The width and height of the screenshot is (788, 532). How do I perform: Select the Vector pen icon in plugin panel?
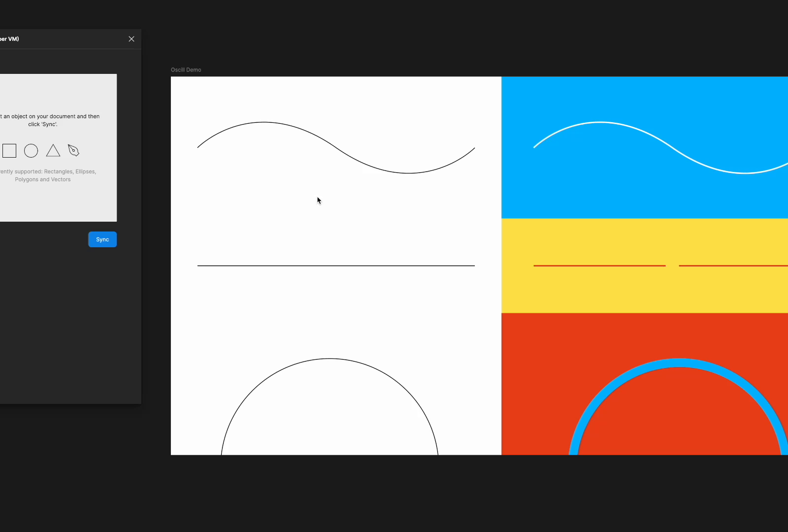tap(73, 150)
